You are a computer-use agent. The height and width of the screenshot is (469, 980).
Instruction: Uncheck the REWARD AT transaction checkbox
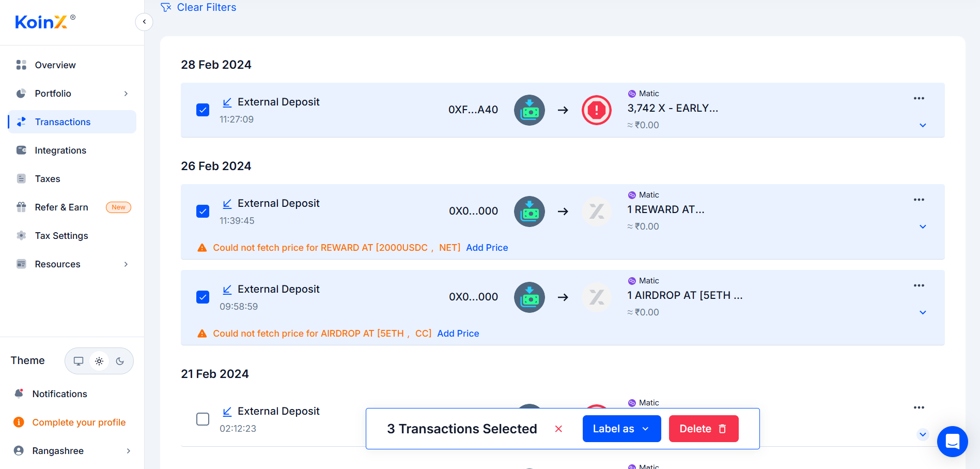(x=203, y=211)
